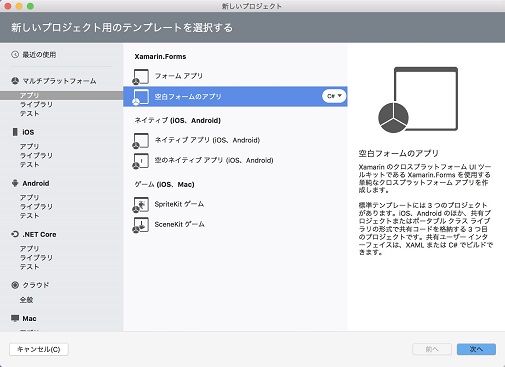This screenshot has width=505, height=367.
Task: Click the Mac monitor icon in sidebar
Action: 15,318
